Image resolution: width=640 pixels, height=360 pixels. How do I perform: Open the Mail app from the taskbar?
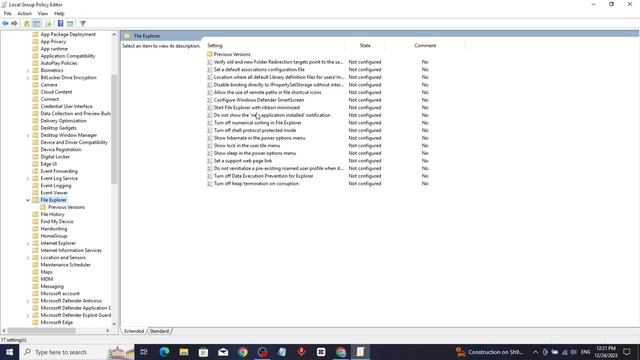pos(223,352)
